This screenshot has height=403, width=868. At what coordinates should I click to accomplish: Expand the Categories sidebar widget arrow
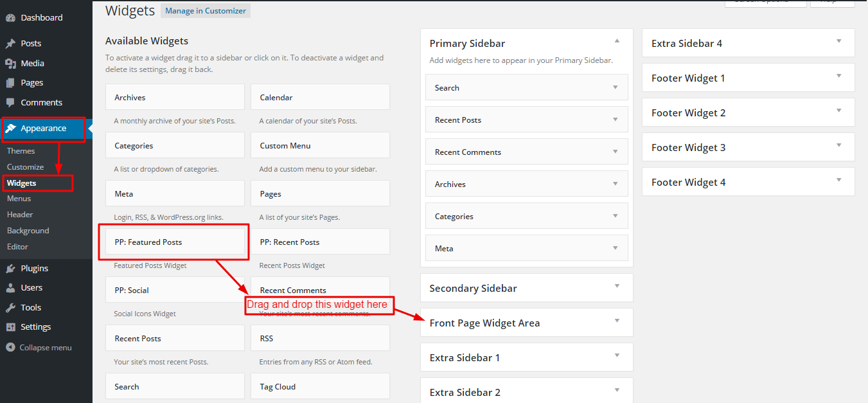616,216
